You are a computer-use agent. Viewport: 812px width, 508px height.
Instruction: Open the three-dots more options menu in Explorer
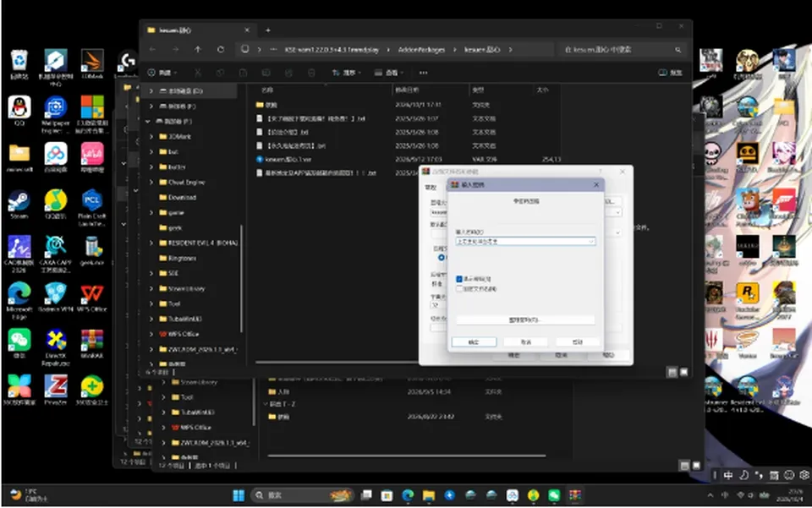point(424,73)
